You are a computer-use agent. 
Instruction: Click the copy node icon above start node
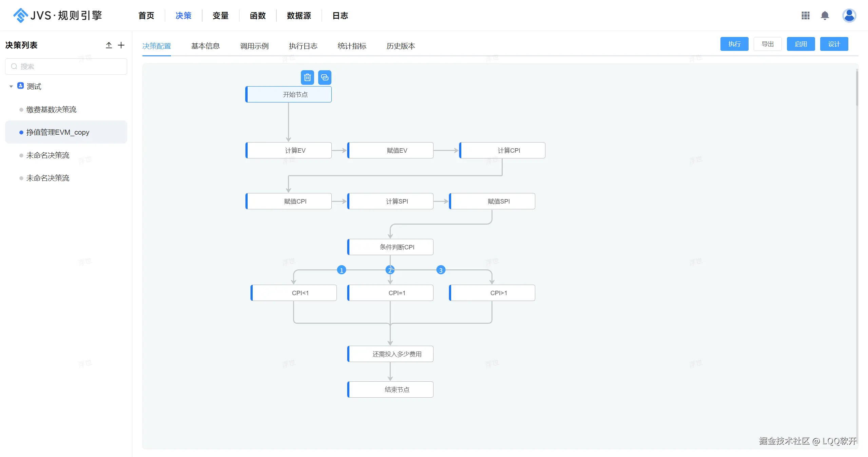[x=325, y=78]
